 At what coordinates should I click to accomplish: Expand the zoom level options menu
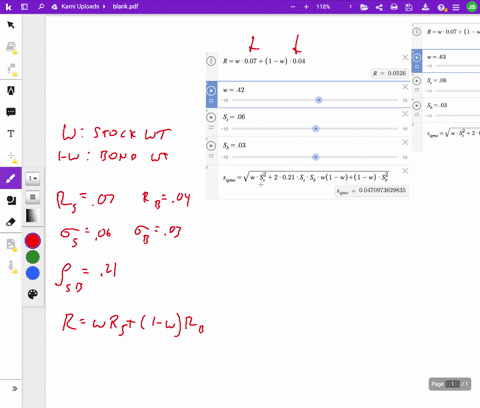pyautogui.click(x=350, y=7)
